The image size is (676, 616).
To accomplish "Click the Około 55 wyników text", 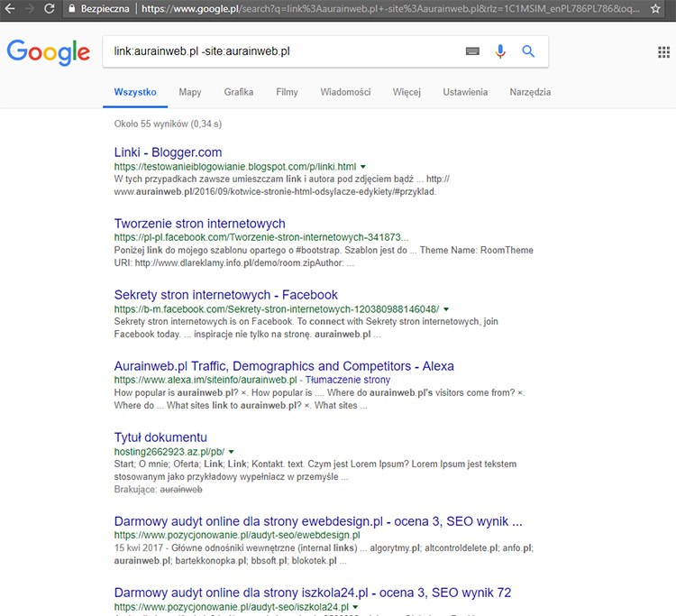I will pos(168,124).
